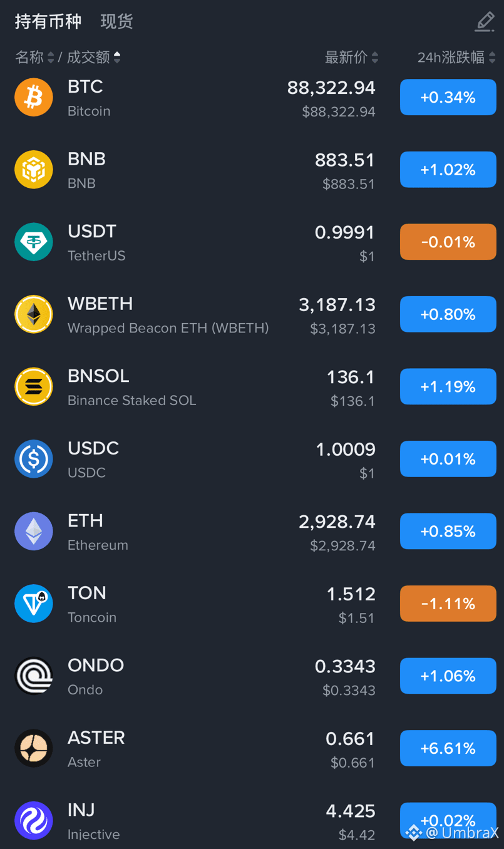This screenshot has width=504, height=849.
Task: Tap ASTER +6.61% change button
Action: [x=448, y=748]
